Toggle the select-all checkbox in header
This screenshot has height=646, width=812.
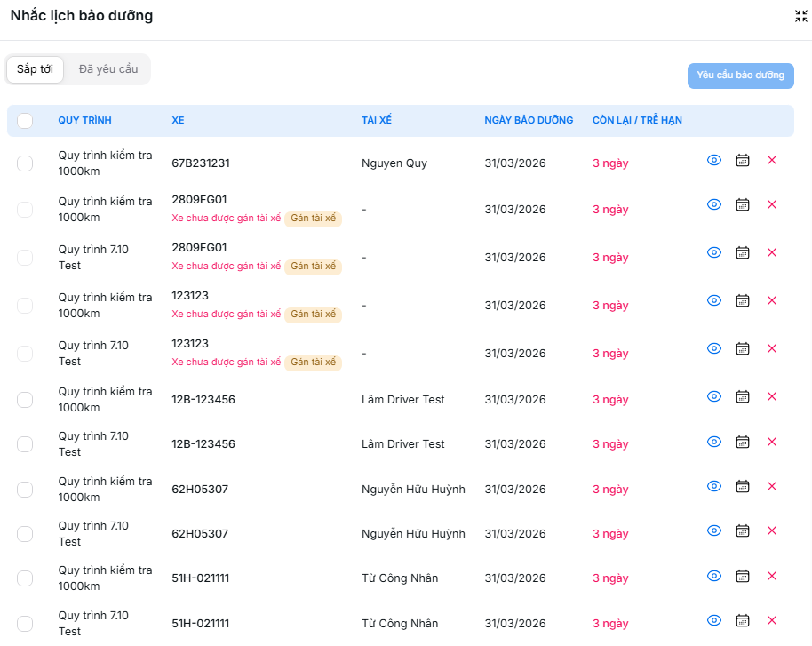25,121
